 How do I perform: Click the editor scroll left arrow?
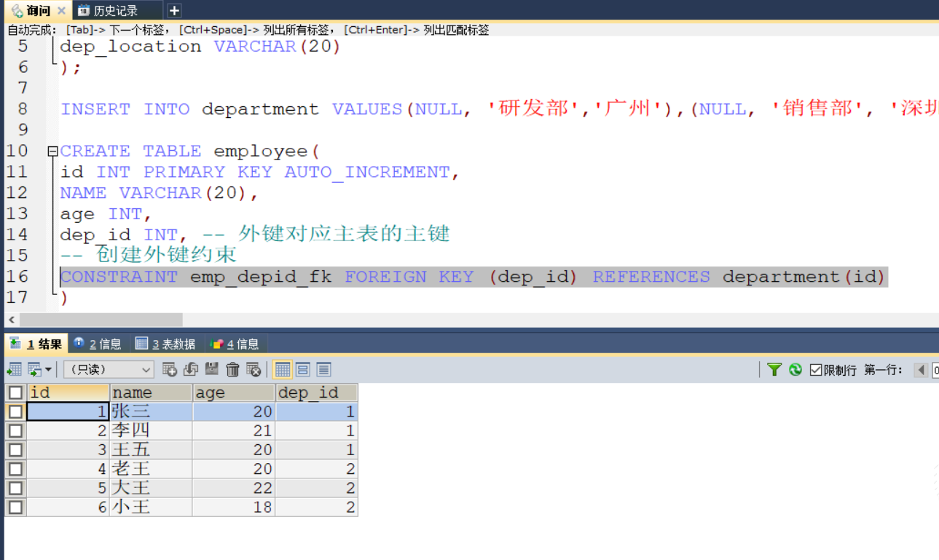click(11, 320)
